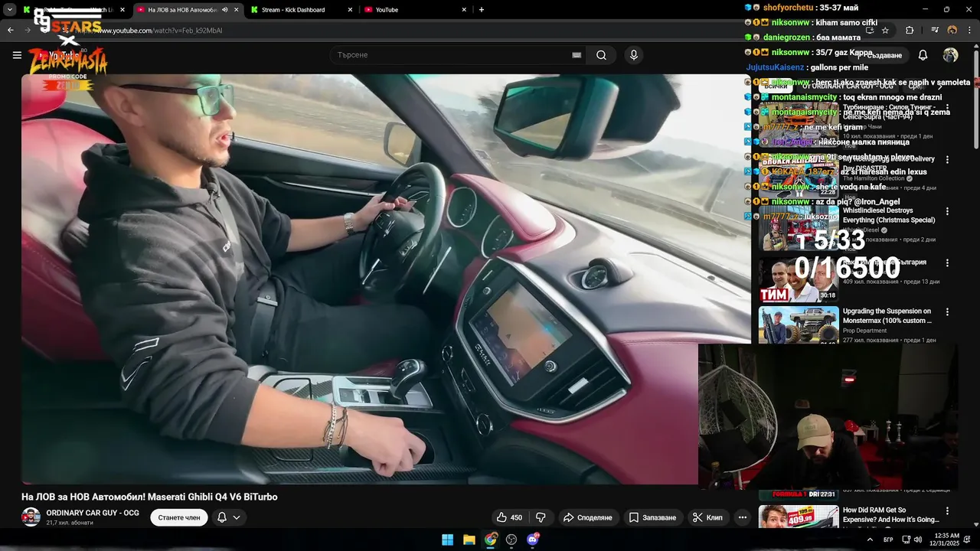Open the YouTube guide hamburger menu
Image resolution: width=980 pixels, height=551 pixels.
coord(17,55)
